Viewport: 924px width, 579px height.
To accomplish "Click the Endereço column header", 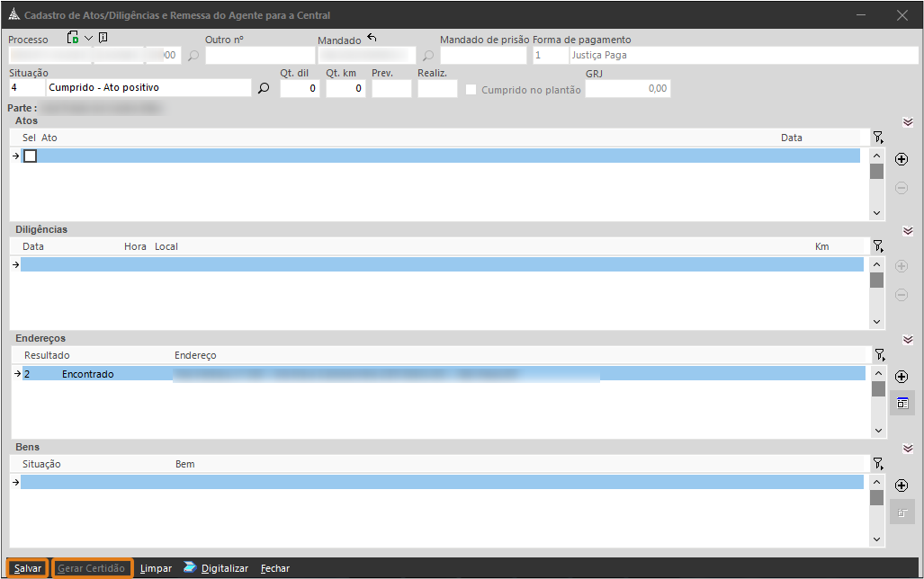I will pos(195,355).
